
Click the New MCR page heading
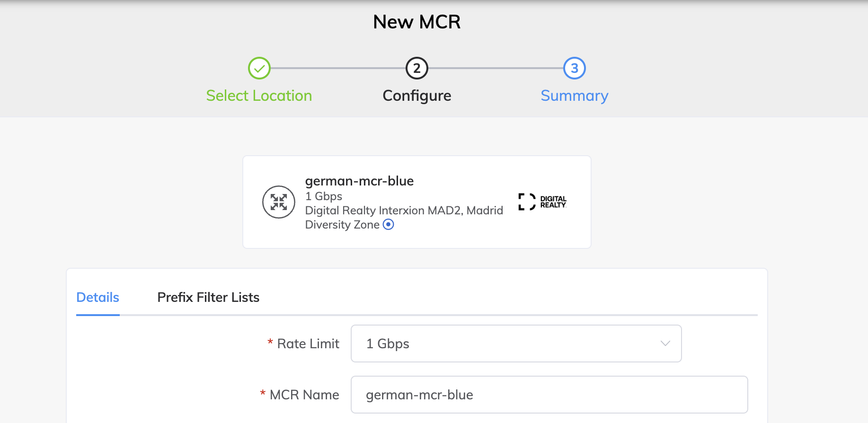pyautogui.click(x=416, y=22)
